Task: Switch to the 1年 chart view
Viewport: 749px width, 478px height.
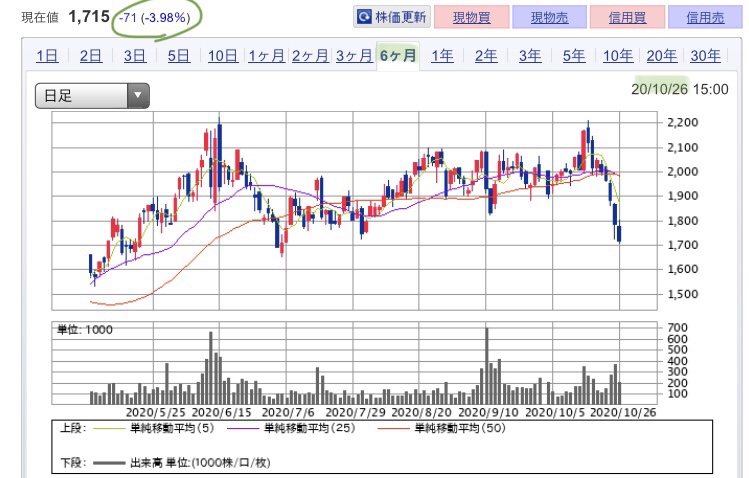Action: (x=442, y=56)
